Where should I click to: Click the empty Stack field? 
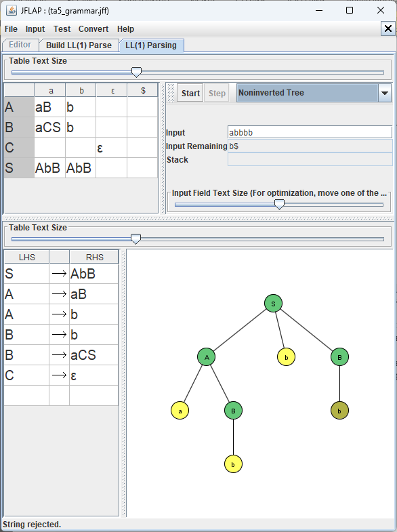point(310,159)
